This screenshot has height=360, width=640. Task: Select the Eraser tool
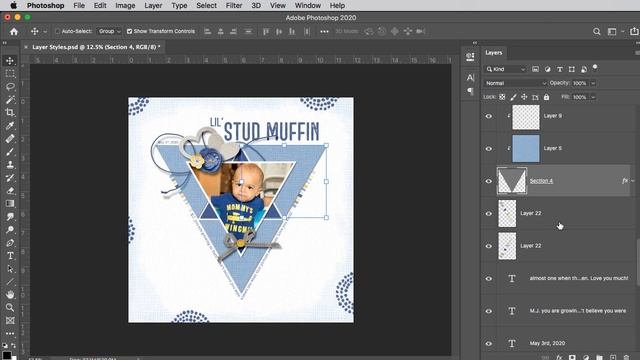pos(10,191)
